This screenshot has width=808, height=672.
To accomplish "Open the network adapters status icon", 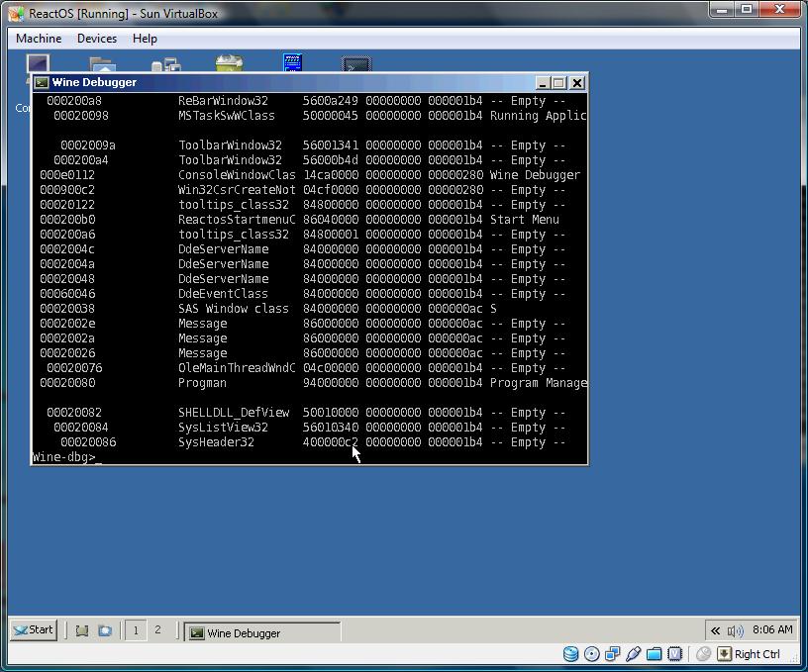I will click(613, 654).
